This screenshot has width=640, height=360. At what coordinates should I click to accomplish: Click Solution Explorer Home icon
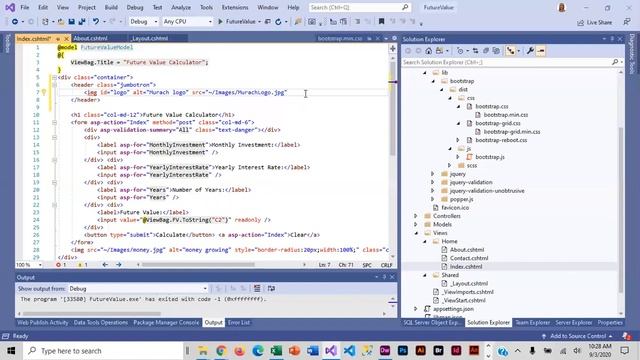[428, 51]
